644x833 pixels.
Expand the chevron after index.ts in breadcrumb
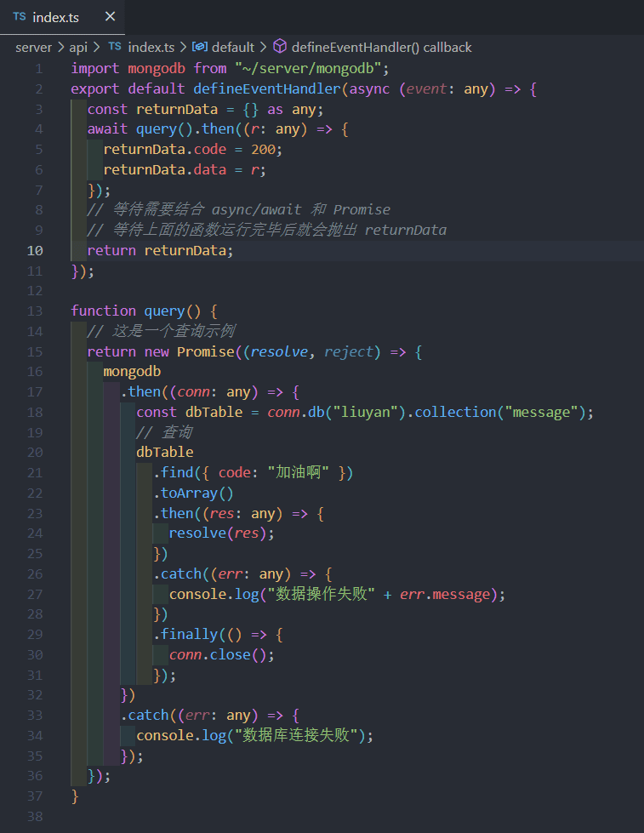click(183, 48)
